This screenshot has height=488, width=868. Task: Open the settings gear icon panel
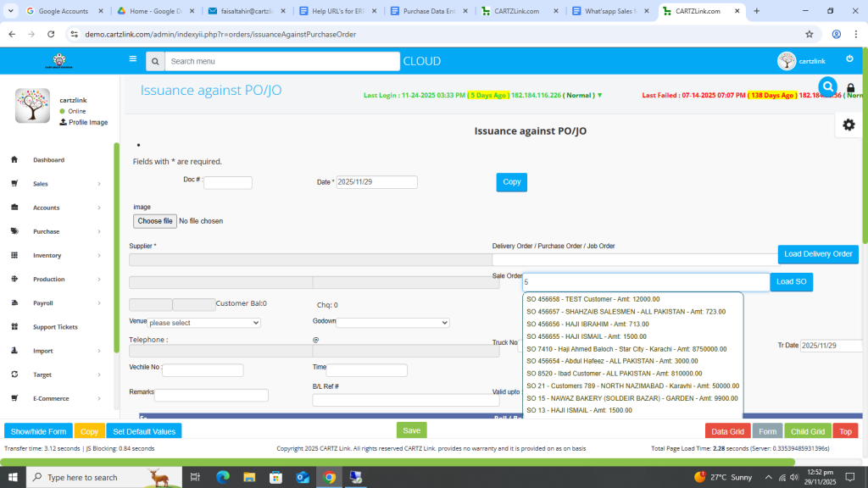point(848,125)
